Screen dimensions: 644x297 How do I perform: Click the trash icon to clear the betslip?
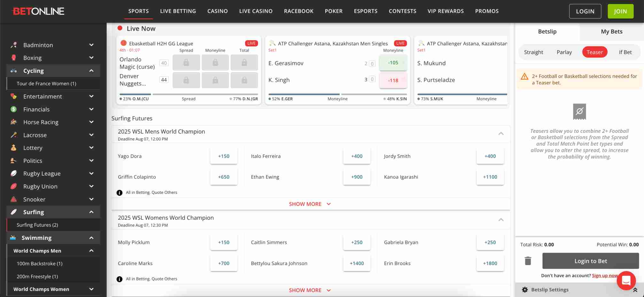click(x=527, y=261)
